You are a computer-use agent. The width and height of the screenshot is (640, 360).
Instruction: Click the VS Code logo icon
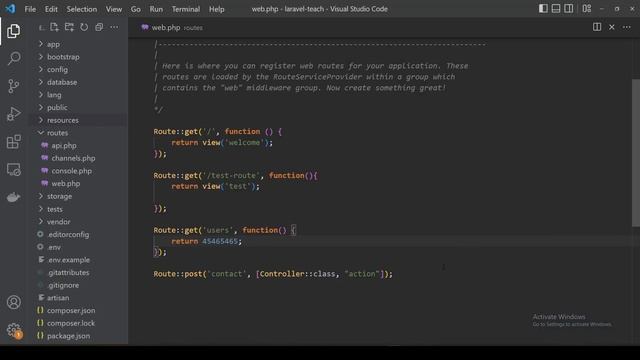tap(10, 9)
